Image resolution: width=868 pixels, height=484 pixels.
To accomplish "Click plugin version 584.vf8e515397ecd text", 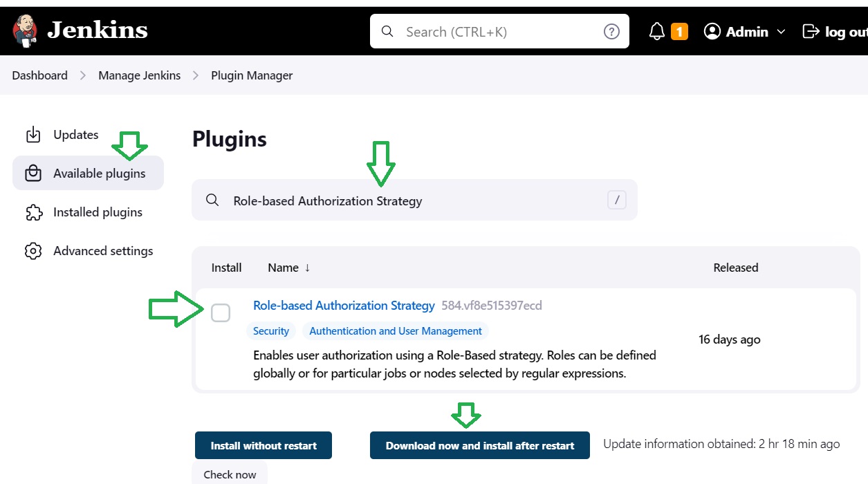I will pos(492,306).
